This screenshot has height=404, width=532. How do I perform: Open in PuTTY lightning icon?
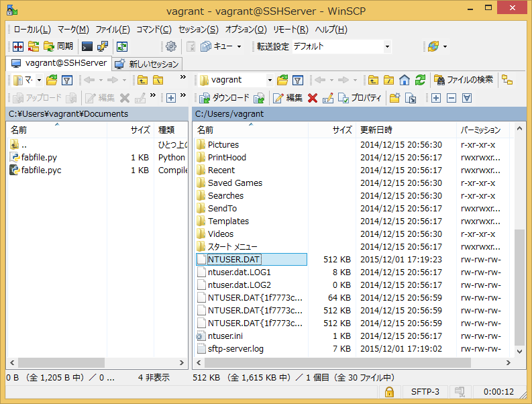tap(103, 46)
